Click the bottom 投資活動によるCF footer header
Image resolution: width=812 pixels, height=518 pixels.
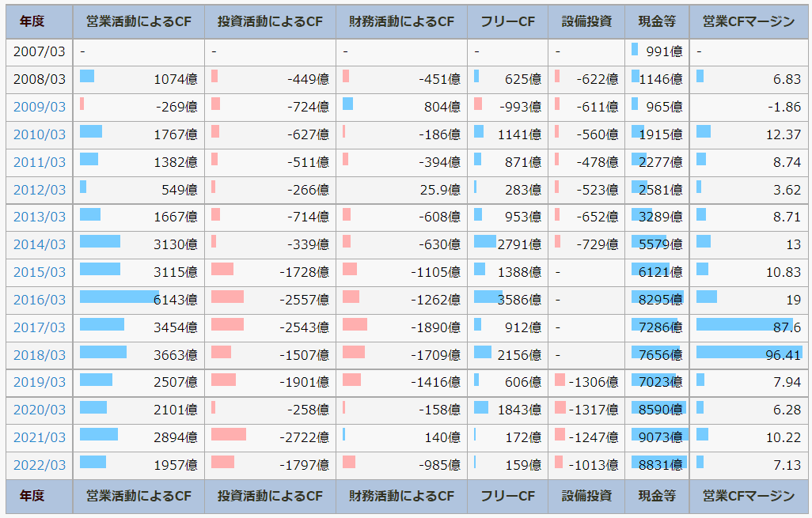(x=271, y=496)
